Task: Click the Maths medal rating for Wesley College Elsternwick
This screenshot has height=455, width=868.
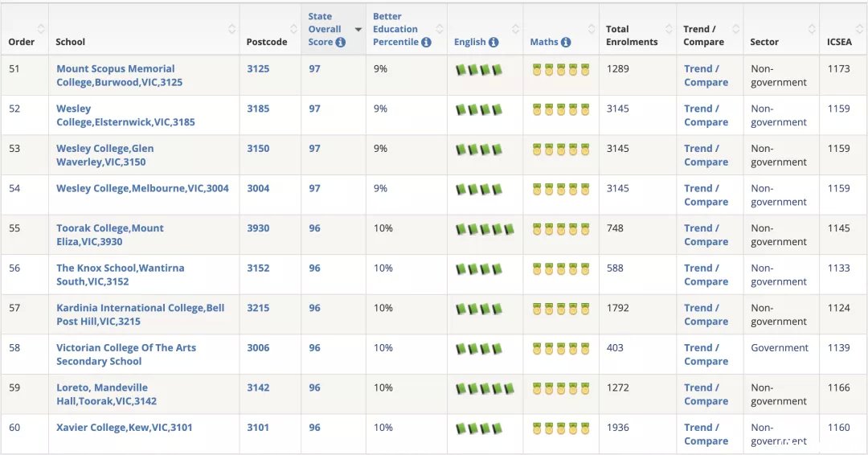Action: coord(561,109)
